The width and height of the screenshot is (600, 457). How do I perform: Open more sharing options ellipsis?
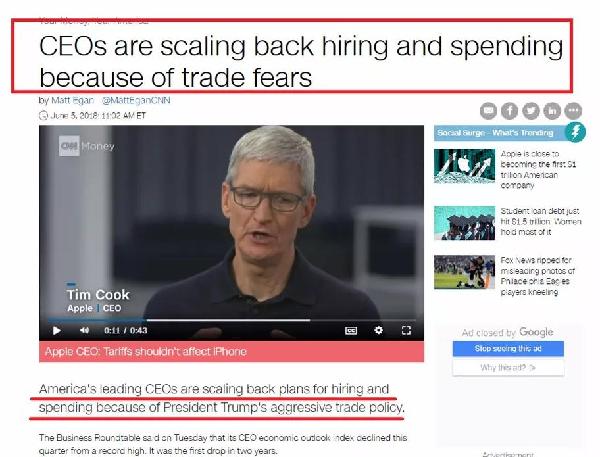point(573,111)
